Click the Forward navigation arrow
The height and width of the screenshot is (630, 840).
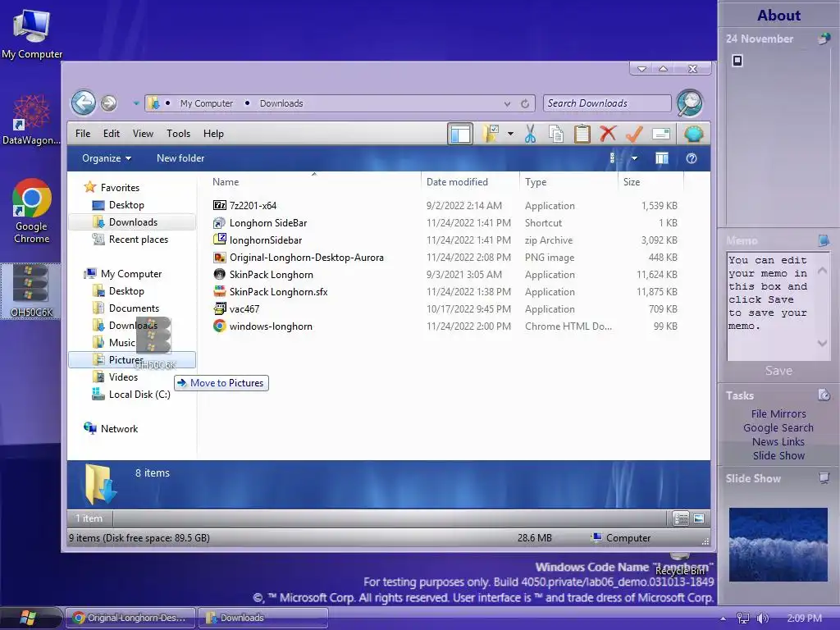[x=109, y=103]
